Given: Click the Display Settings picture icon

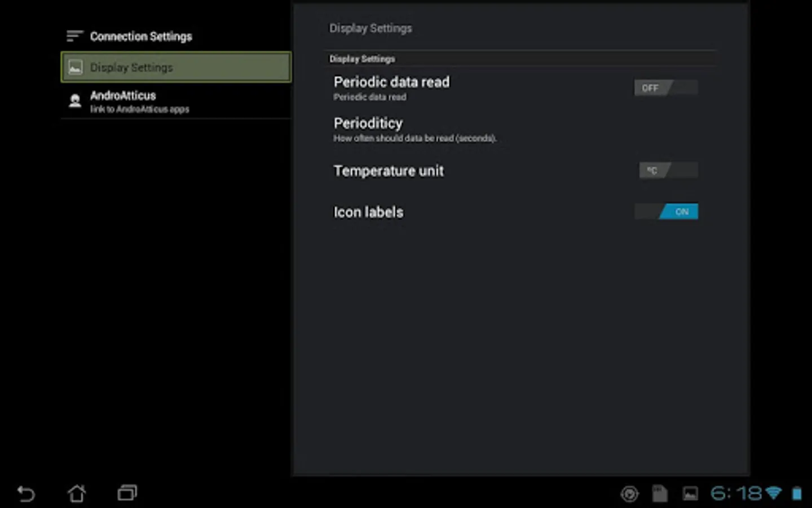Looking at the screenshot, I should tap(75, 68).
